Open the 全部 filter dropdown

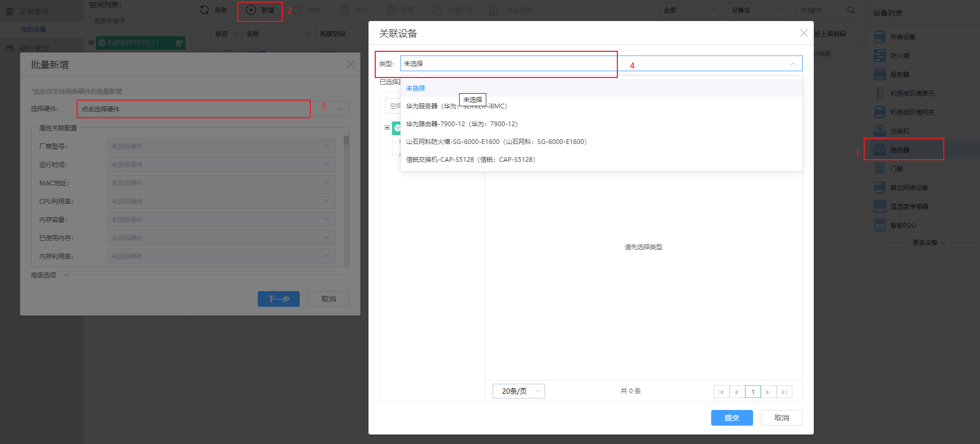[691, 10]
